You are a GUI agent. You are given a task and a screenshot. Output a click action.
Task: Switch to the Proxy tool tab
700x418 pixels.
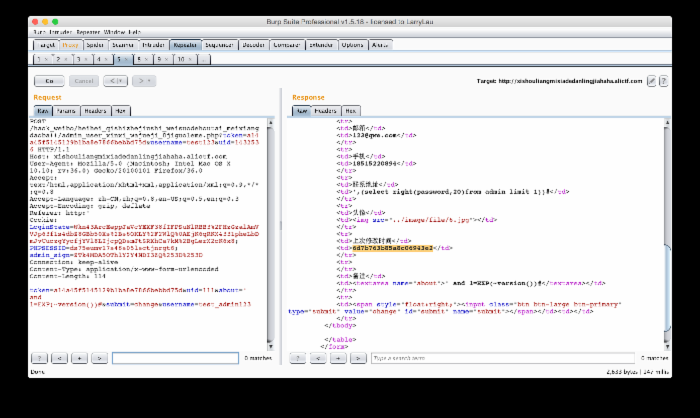tap(70, 45)
